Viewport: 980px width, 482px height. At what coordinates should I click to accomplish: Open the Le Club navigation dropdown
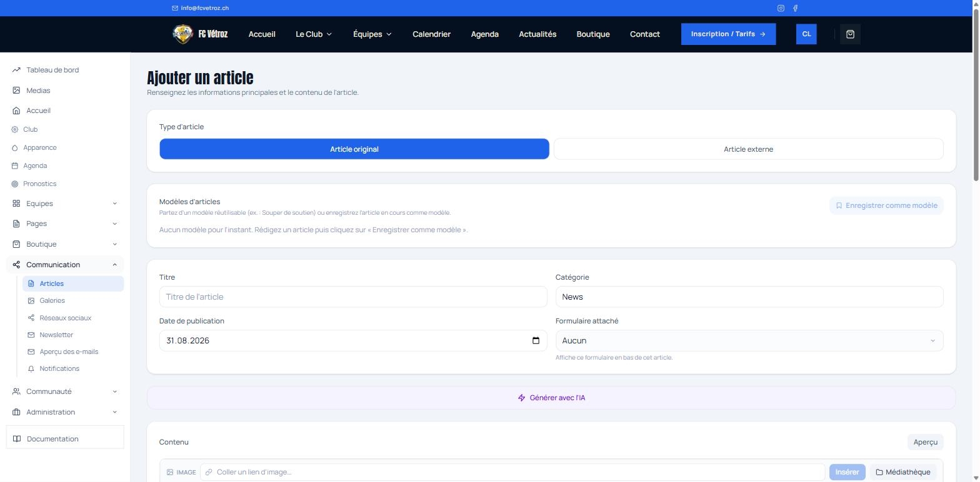[x=314, y=34]
